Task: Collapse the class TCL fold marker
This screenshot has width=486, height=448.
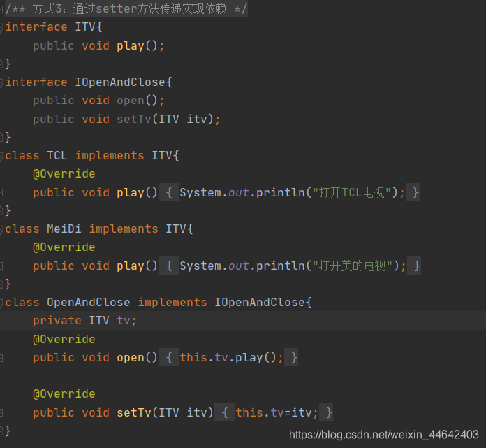Action: click(1, 156)
